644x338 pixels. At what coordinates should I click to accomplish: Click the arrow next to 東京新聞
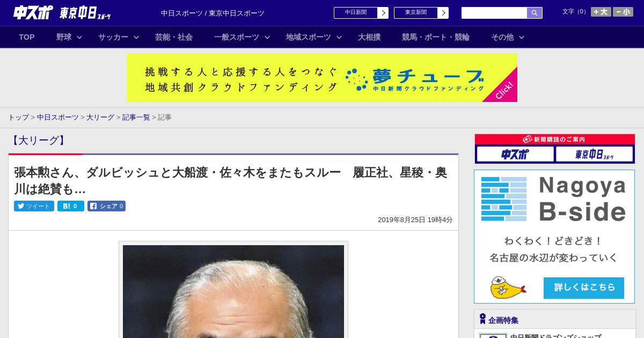(443, 13)
